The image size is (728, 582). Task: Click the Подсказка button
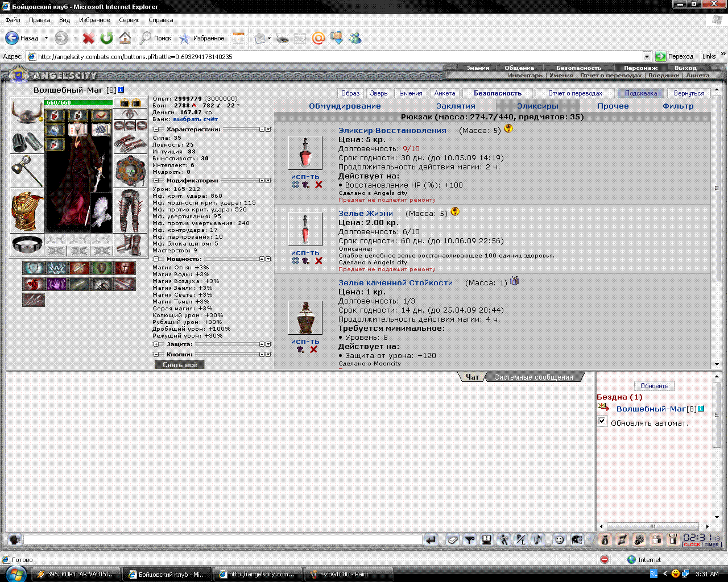pos(641,93)
